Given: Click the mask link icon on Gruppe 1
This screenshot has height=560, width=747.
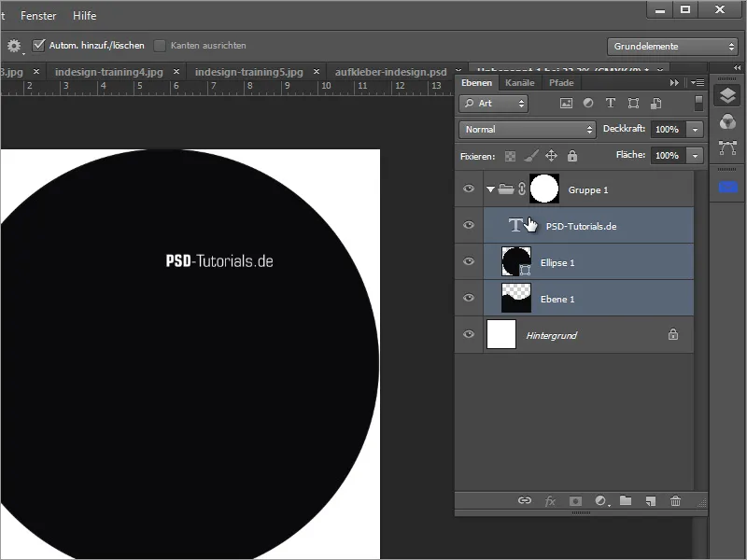Looking at the screenshot, I should pyautogui.click(x=522, y=189).
